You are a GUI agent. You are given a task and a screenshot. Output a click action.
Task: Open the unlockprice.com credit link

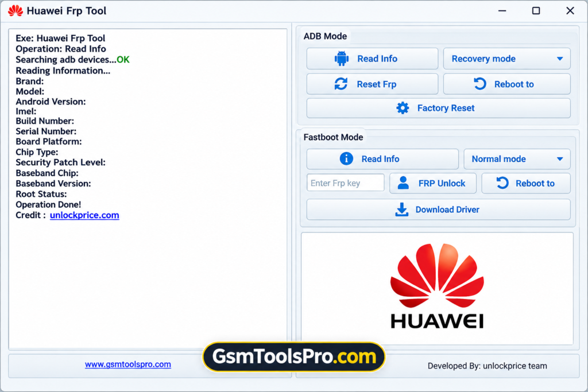click(84, 215)
